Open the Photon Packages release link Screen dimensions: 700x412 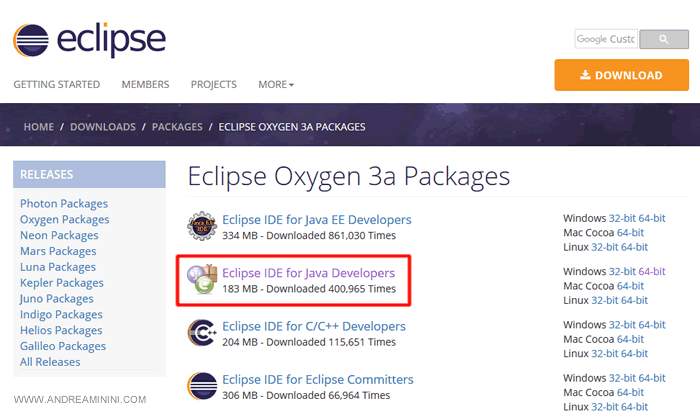(x=64, y=204)
